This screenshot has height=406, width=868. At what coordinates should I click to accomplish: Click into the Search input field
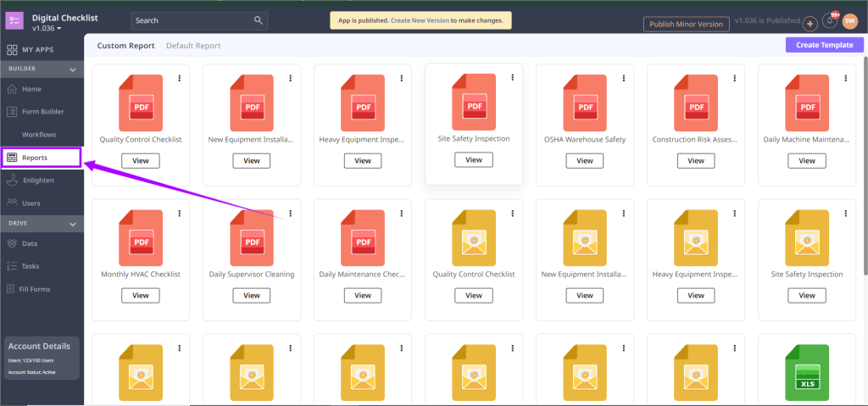click(191, 20)
